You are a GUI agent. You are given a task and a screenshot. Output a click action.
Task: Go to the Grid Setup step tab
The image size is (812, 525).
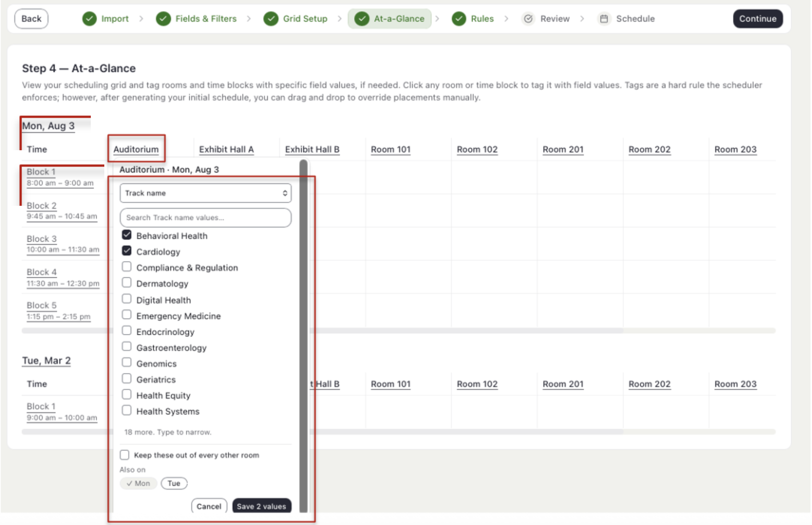[x=296, y=19]
